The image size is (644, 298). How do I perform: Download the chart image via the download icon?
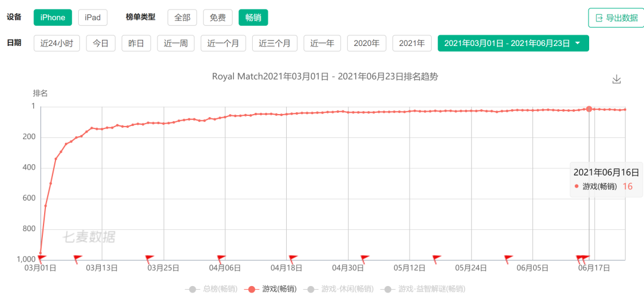(x=616, y=79)
